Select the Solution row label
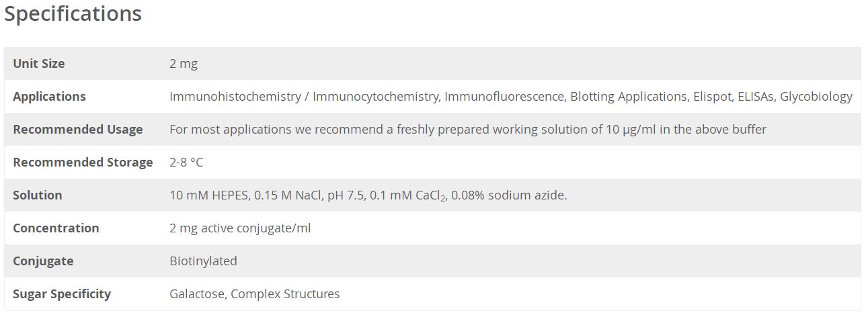Image resolution: width=868 pixels, height=317 pixels. click(38, 195)
